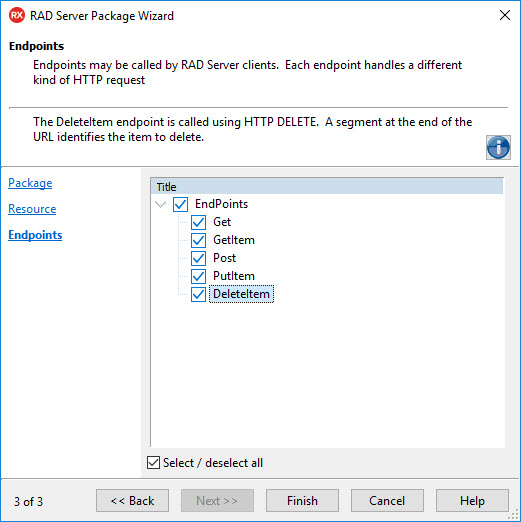This screenshot has width=521, height=522.
Task: Click the Title column header
Action: click(x=327, y=187)
